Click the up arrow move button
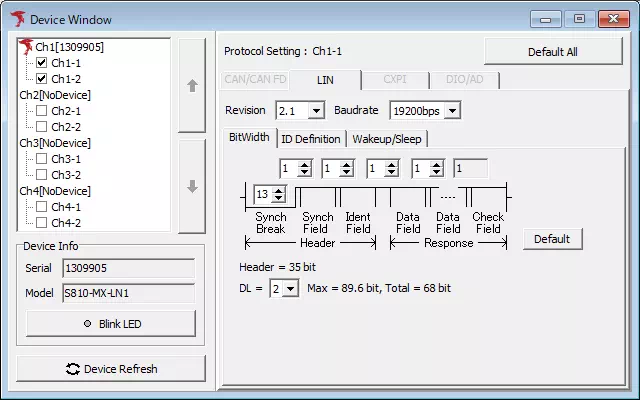Screen dimensions: 640x400 coord(192,86)
